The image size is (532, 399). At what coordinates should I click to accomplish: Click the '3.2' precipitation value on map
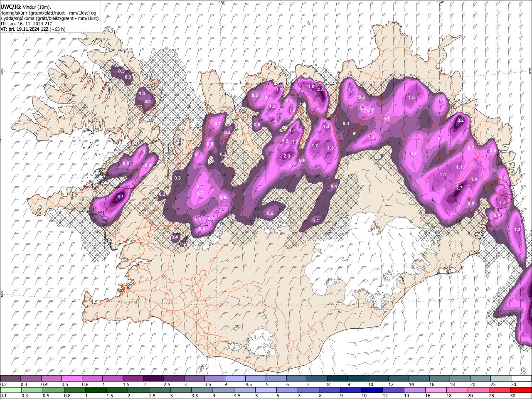[x=460, y=120]
